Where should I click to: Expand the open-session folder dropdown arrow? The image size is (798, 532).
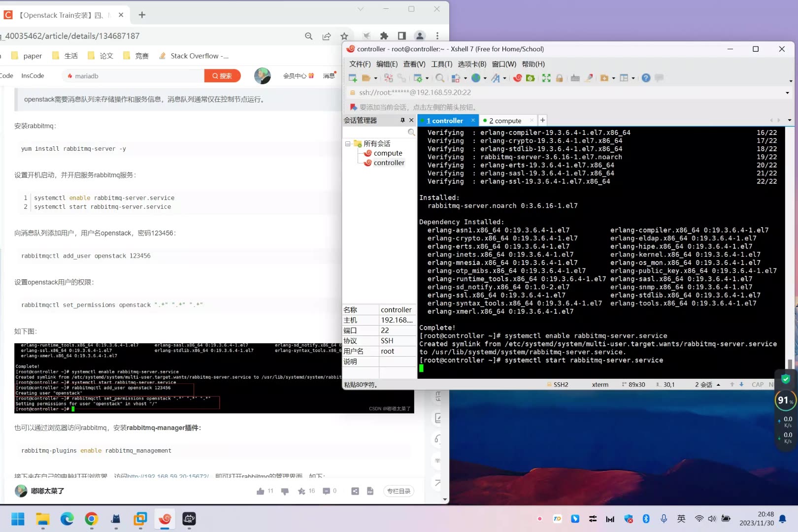tap(375, 78)
